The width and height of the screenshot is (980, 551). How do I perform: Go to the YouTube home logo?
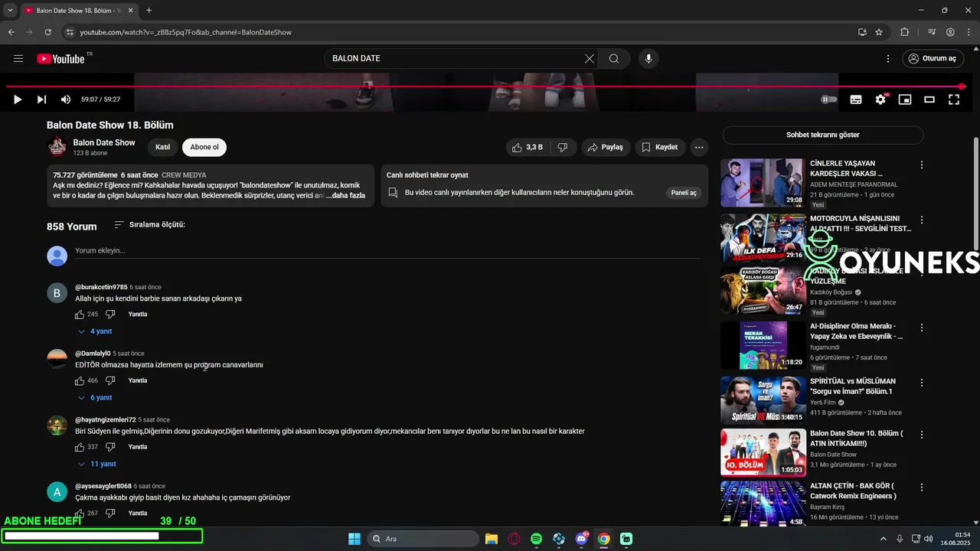click(60, 59)
